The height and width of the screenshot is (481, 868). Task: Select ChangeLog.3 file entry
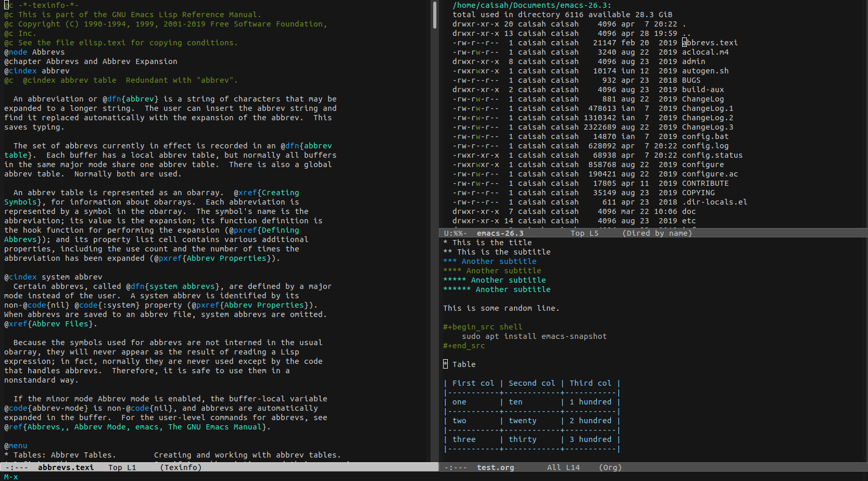click(708, 127)
